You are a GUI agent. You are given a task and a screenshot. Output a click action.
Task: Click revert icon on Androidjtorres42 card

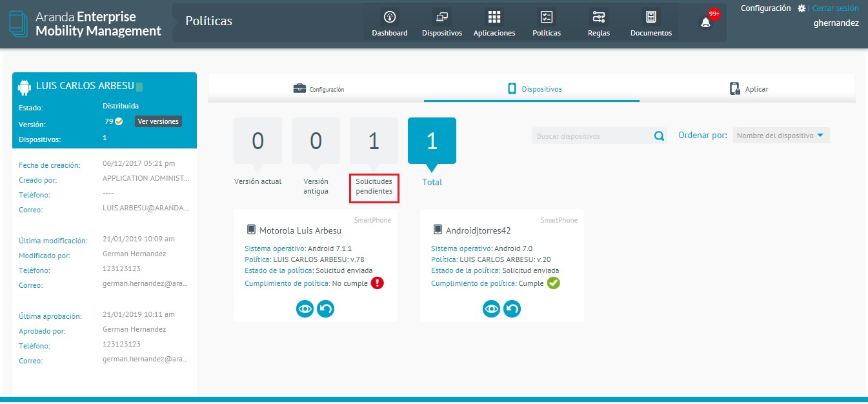click(x=512, y=309)
